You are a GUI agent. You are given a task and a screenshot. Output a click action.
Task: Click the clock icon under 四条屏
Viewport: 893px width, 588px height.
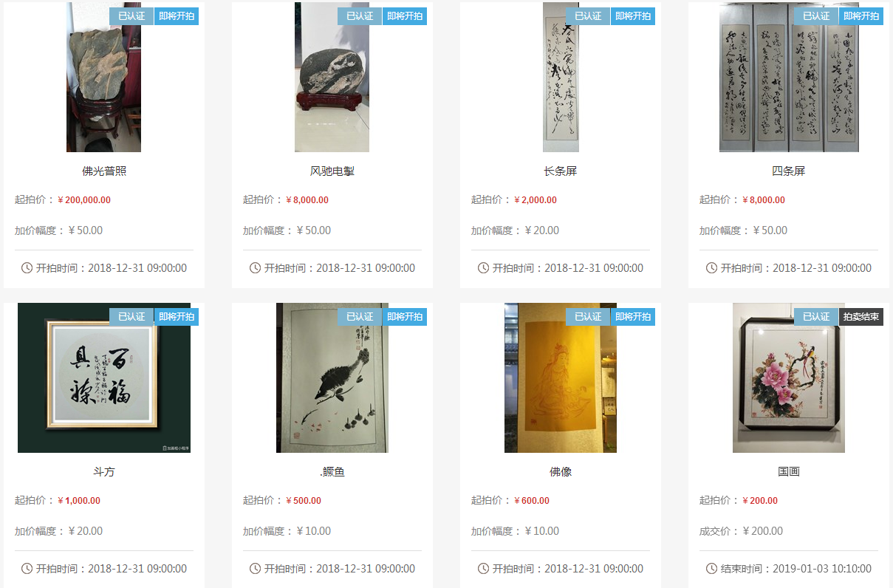711,268
